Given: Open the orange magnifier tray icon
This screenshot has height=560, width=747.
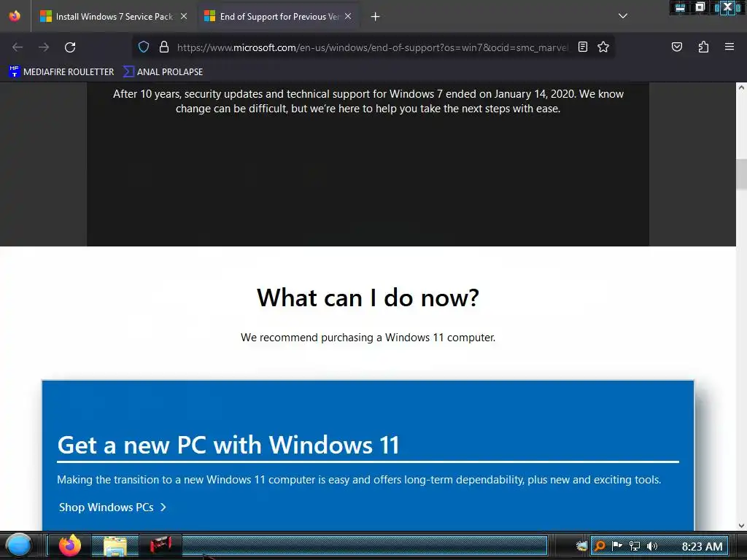Looking at the screenshot, I should pos(600,546).
